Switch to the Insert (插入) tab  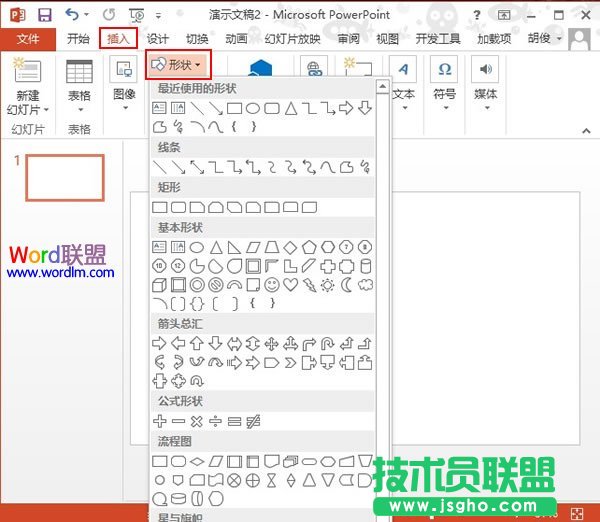pos(118,38)
